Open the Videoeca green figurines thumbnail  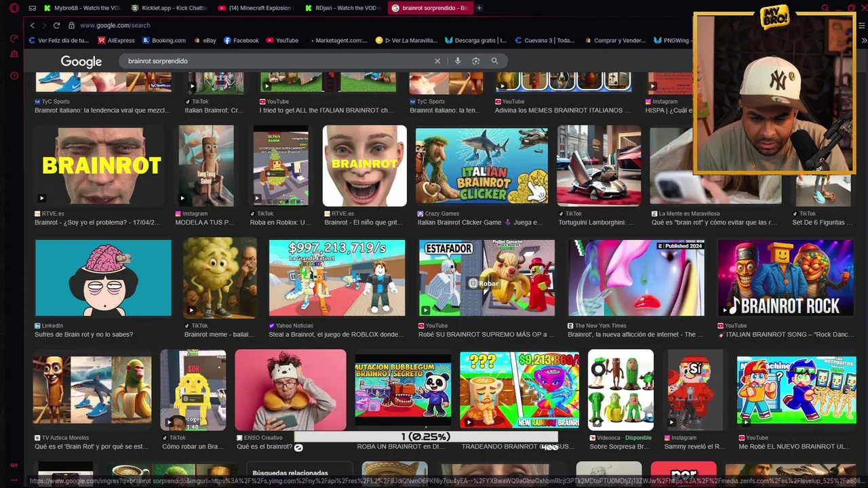click(x=620, y=390)
